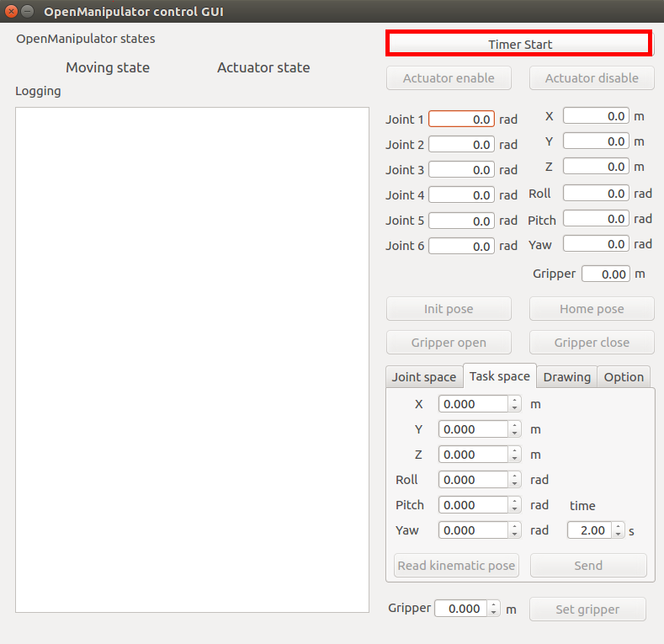Viewport: 664px width, 644px height.
Task: Click the Pitch spinbox in Task space
Action: point(473,505)
